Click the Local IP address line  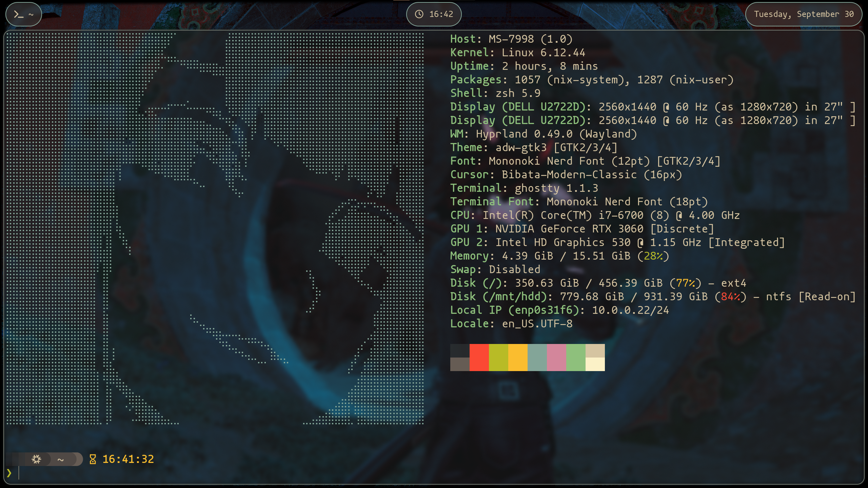[559, 310]
